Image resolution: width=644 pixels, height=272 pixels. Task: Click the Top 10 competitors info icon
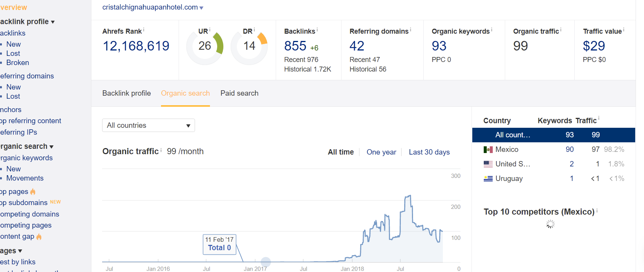tap(597, 210)
